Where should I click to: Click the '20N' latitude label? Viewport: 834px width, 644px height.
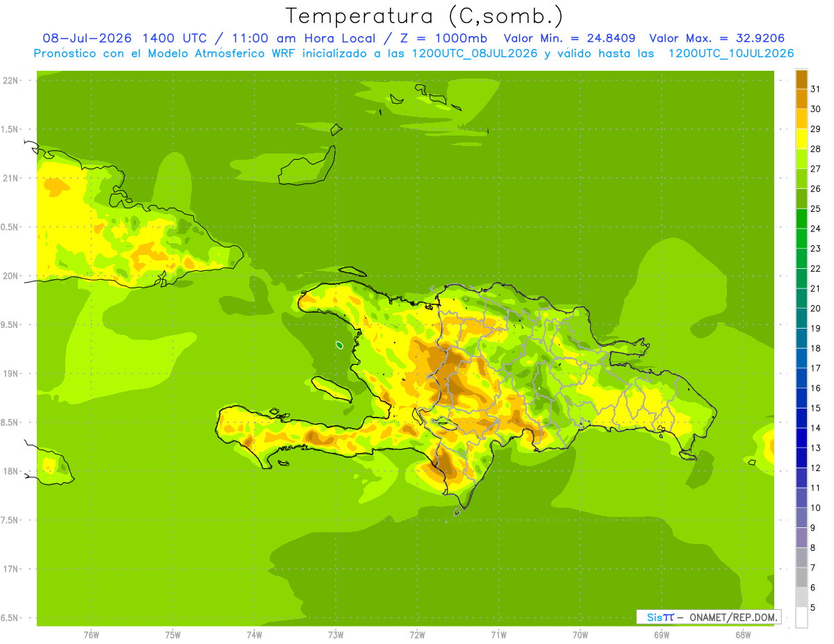click(11, 276)
